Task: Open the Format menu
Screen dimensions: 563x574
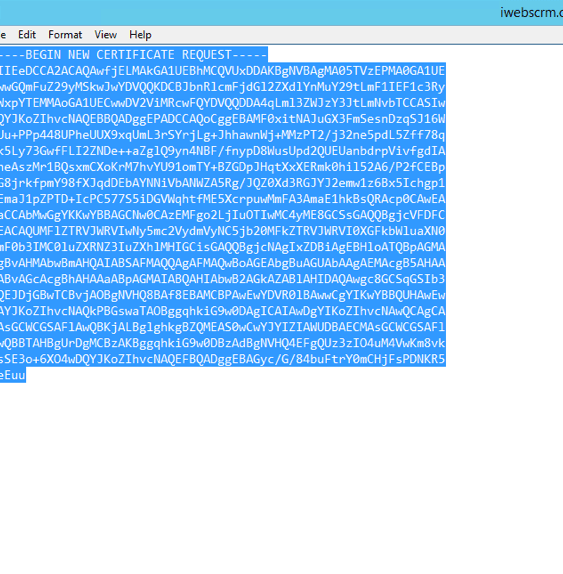Action: click(65, 35)
